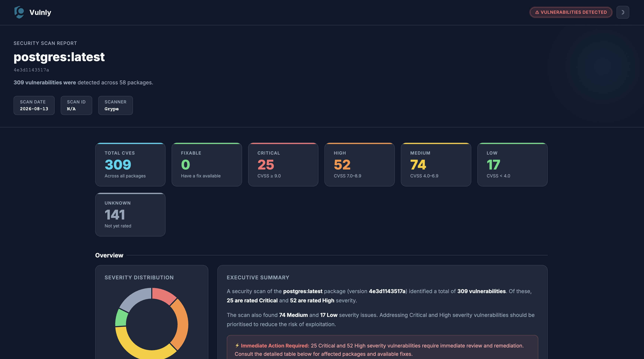Click '25 are rated Critical' bold text

[x=252, y=301]
